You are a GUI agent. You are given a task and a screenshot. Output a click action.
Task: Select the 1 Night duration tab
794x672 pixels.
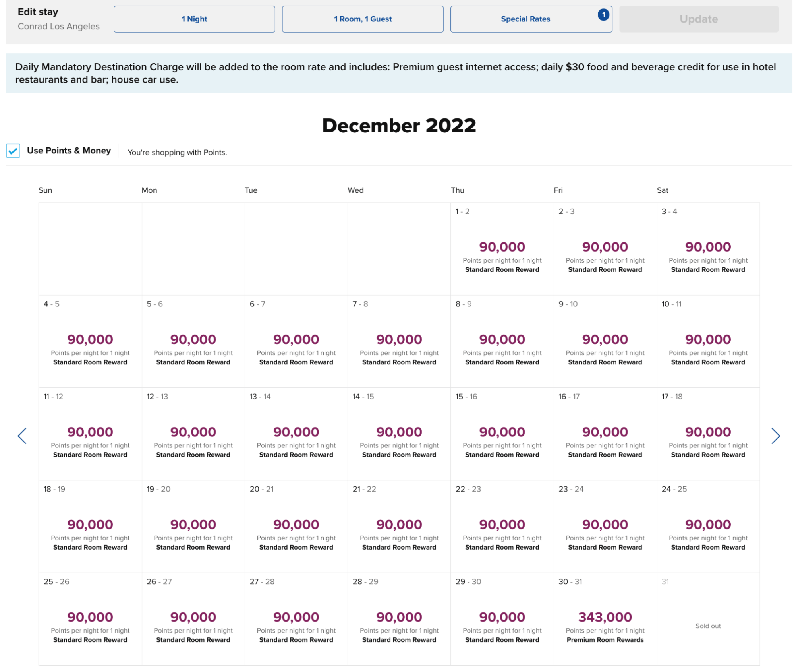click(194, 19)
